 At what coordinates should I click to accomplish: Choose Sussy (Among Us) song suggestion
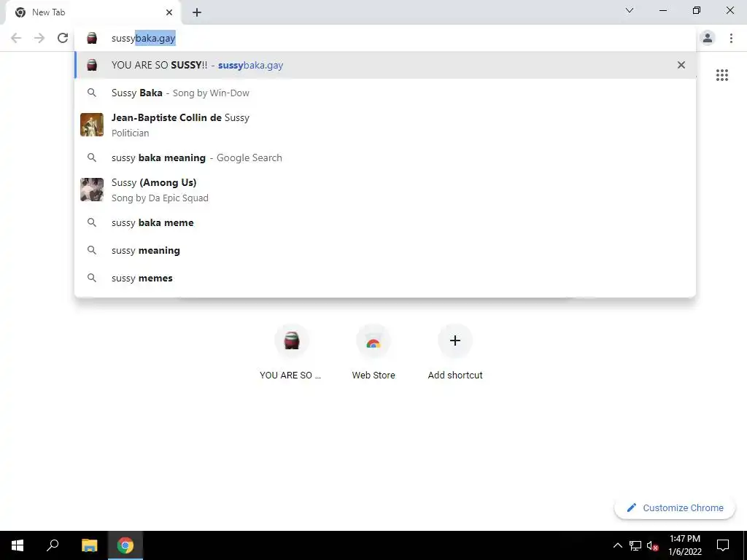(385, 190)
